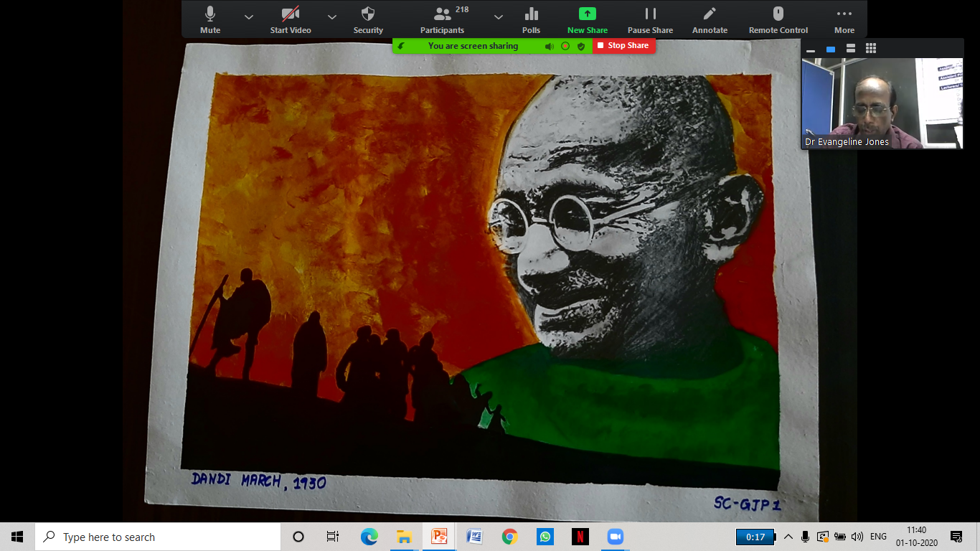Click the sync tray icon with orange dot
This screenshot has height=551, width=980.
click(823, 537)
